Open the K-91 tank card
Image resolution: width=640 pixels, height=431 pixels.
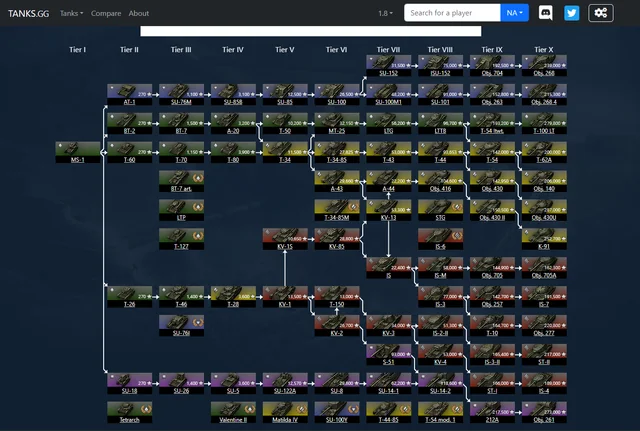coord(544,239)
